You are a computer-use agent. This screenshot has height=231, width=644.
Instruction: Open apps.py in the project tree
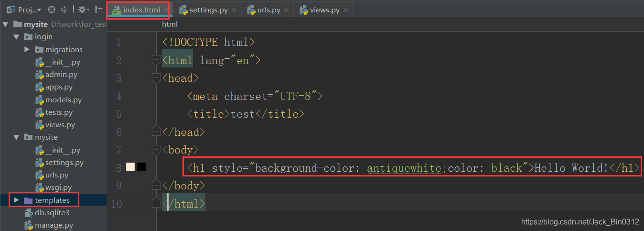[x=59, y=87]
